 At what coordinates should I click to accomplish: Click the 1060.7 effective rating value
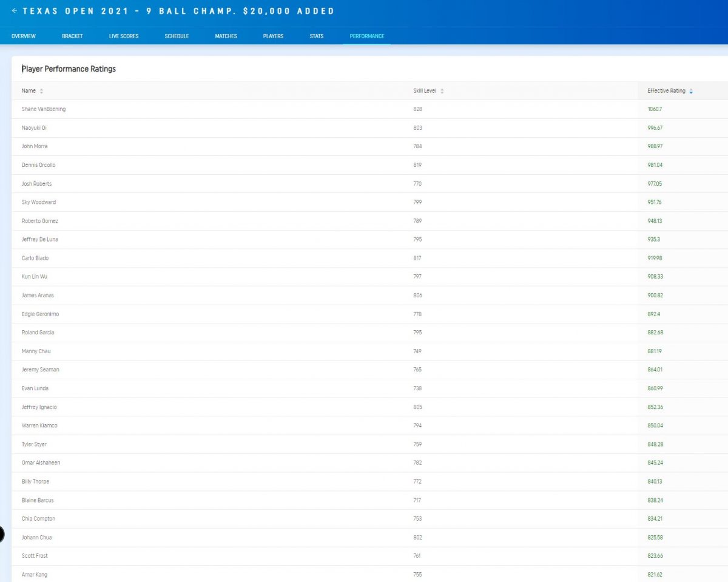click(655, 109)
